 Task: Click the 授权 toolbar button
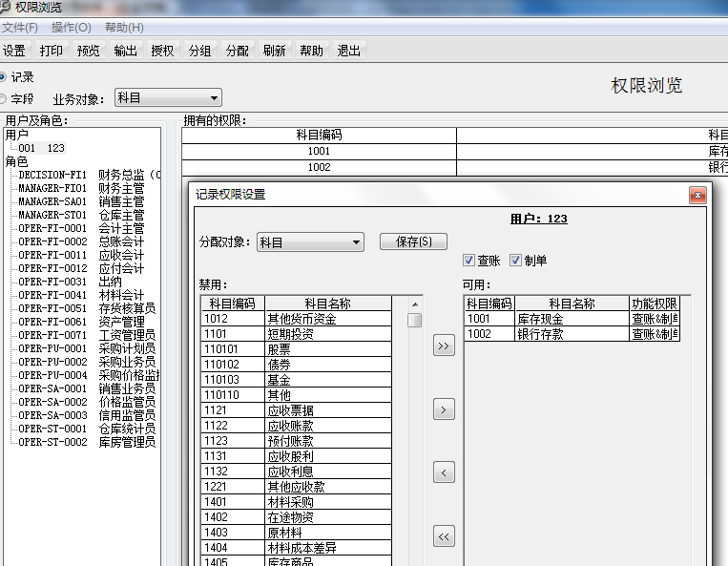pos(162,51)
